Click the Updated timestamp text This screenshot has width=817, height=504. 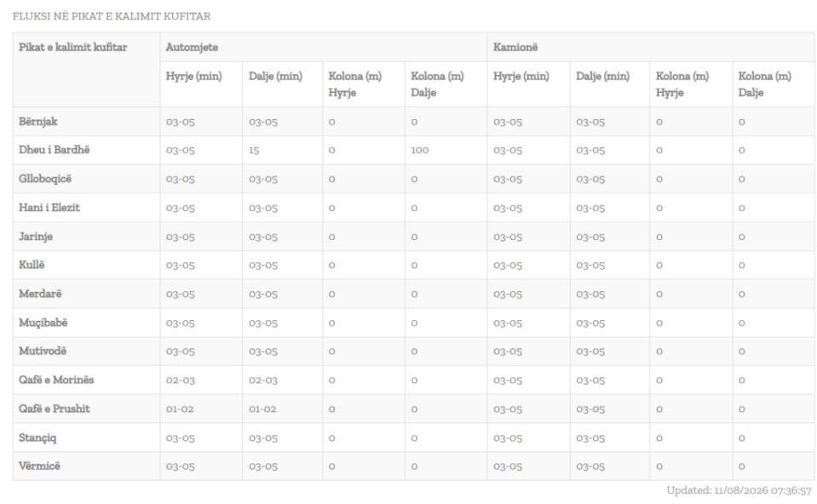(x=739, y=490)
